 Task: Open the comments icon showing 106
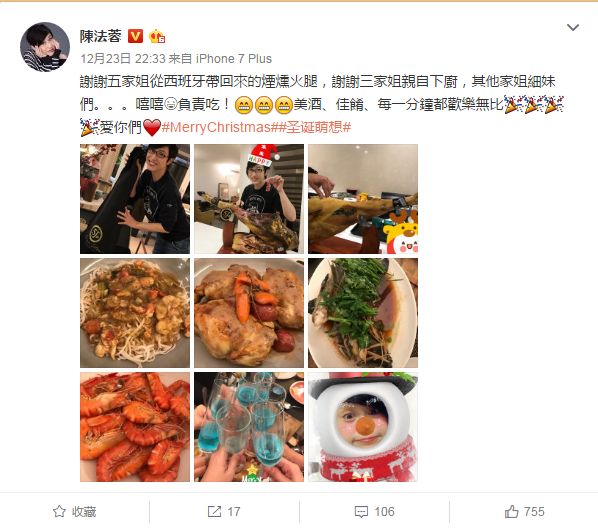tap(374, 511)
